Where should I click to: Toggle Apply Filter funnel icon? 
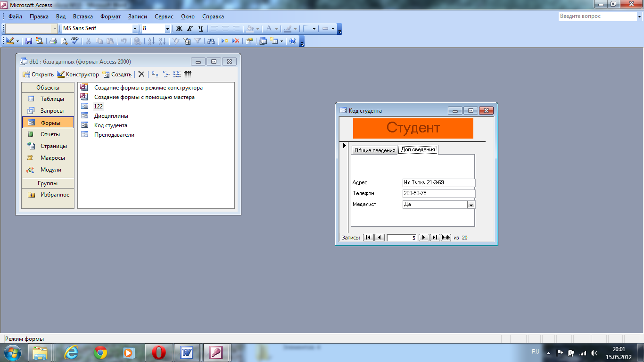tap(198, 41)
